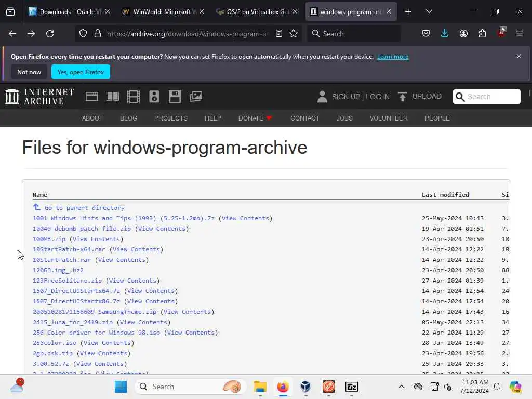
Task: Click the archive.org URL address field
Action: [188, 34]
